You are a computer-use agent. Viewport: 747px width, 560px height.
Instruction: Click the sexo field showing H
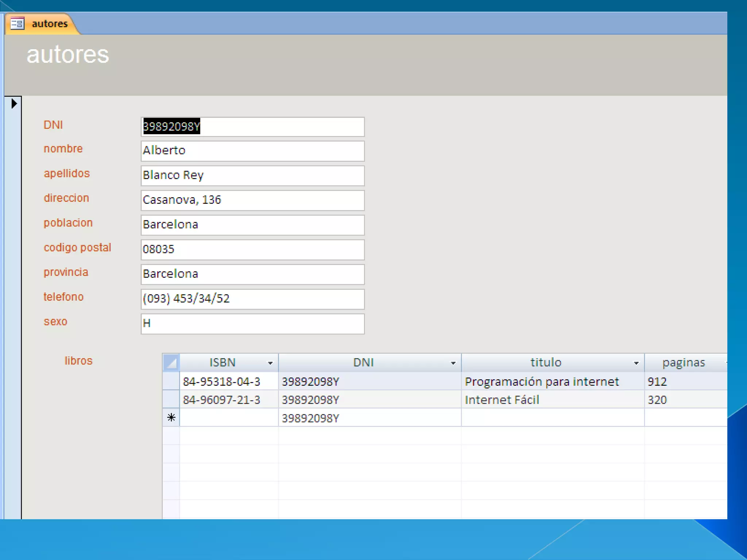pos(252,323)
